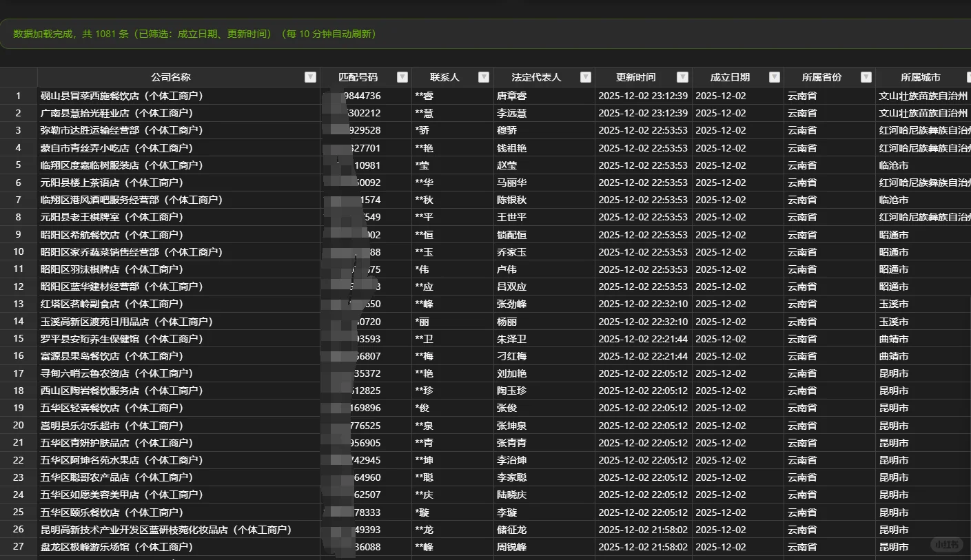971x560 pixels.
Task: Click legal representative 赵莹
Action: [x=507, y=165]
